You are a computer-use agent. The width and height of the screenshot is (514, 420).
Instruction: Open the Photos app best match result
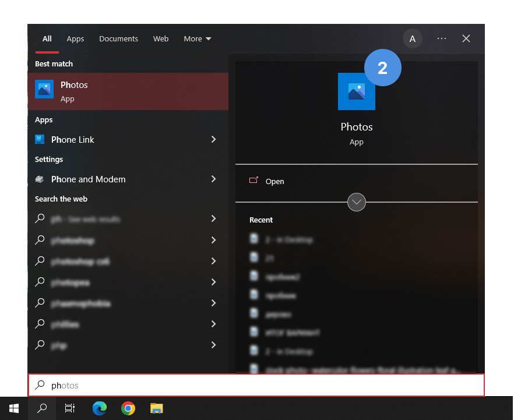tap(128, 91)
